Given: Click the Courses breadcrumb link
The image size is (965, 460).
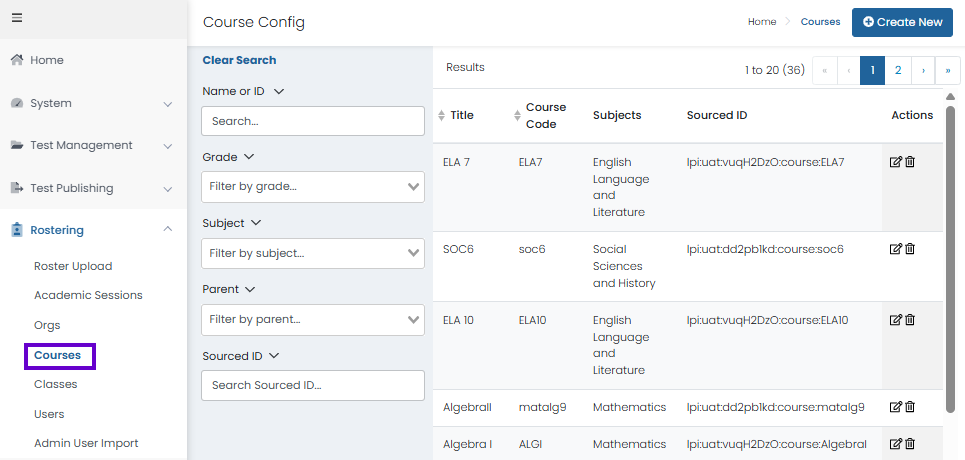Looking at the screenshot, I should tap(820, 22).
